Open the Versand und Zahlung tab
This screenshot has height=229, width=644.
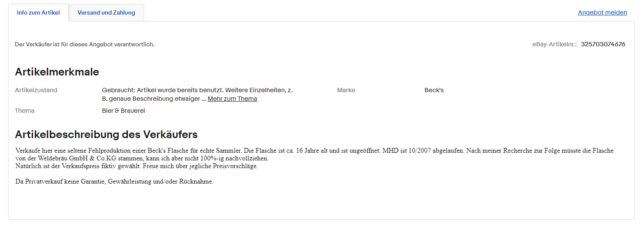(106, 12)
